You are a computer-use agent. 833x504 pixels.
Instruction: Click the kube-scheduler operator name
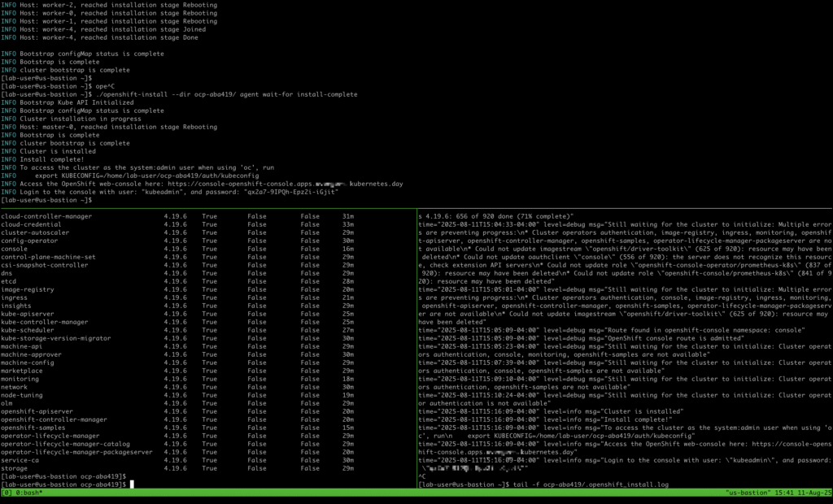point(28,330)
